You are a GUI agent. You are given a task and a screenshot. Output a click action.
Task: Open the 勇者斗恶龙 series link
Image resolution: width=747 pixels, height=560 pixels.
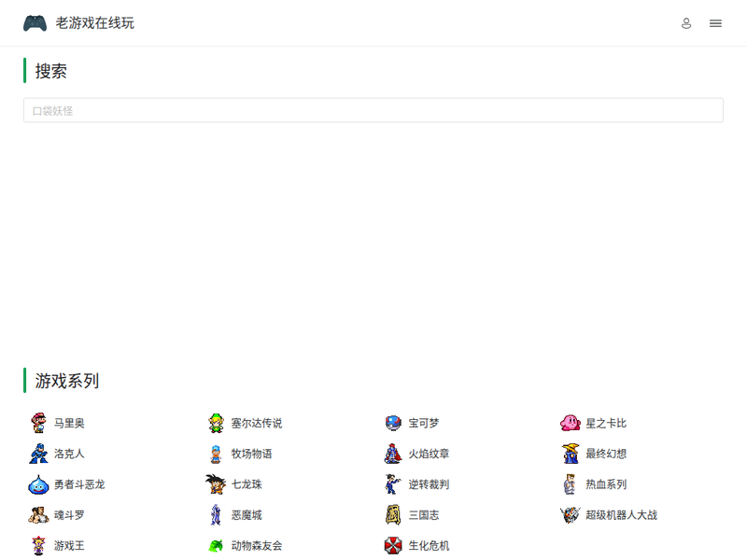79,484
